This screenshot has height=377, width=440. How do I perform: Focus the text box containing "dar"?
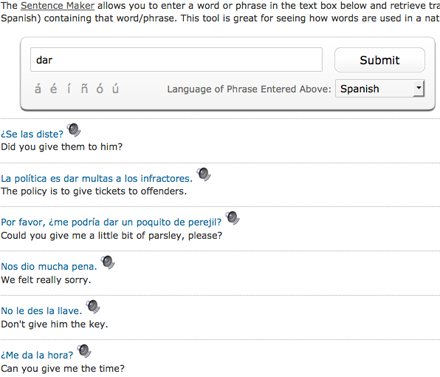[176, 60]
